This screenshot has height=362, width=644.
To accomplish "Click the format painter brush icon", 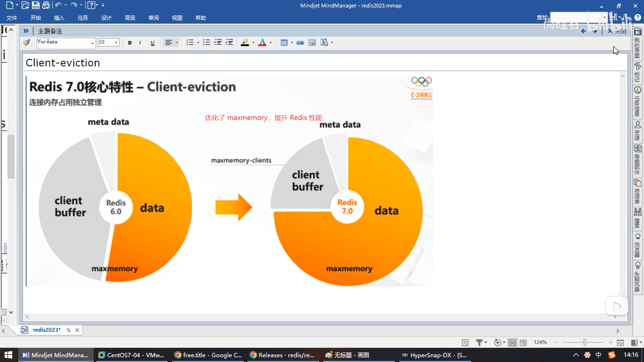I will click(x=26, y=43).
